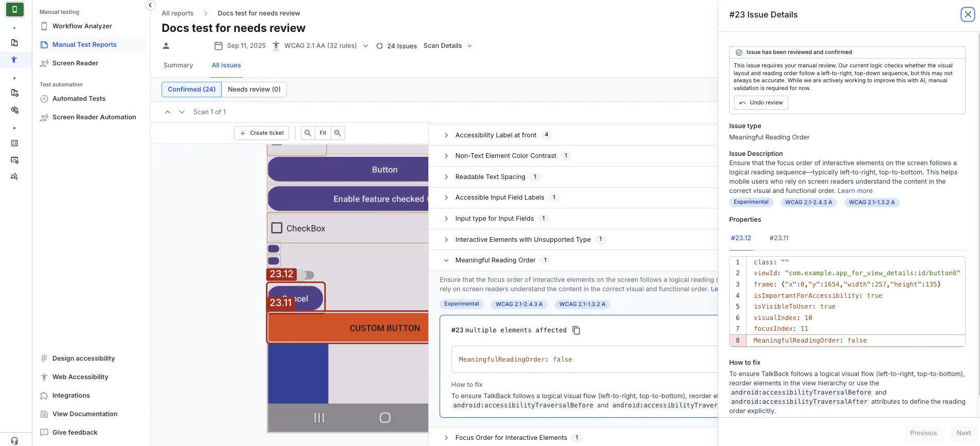This screenshot has height=446, width=980.
Task: Click the Create ticket button
Action: point(261,133)
